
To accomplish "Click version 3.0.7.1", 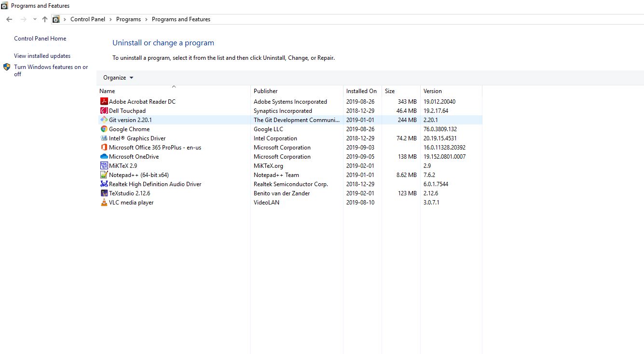I will coord(431,202).
